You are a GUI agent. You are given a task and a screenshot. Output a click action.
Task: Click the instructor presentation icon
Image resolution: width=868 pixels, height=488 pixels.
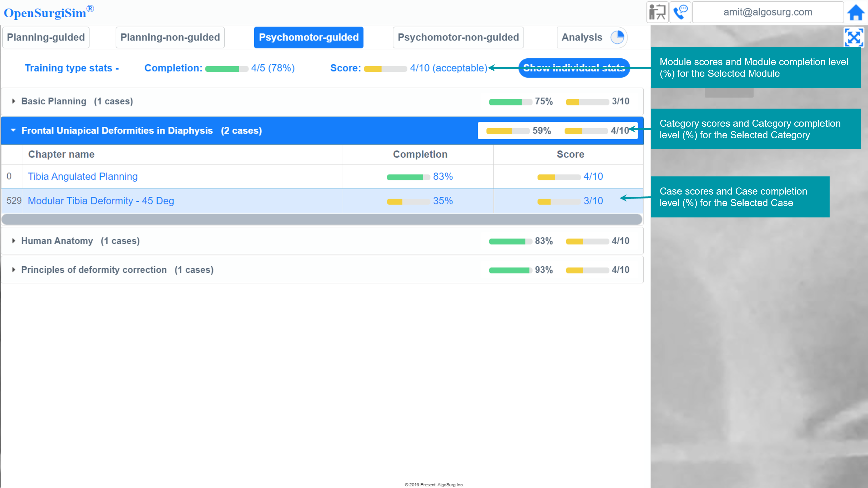point(657,12)
